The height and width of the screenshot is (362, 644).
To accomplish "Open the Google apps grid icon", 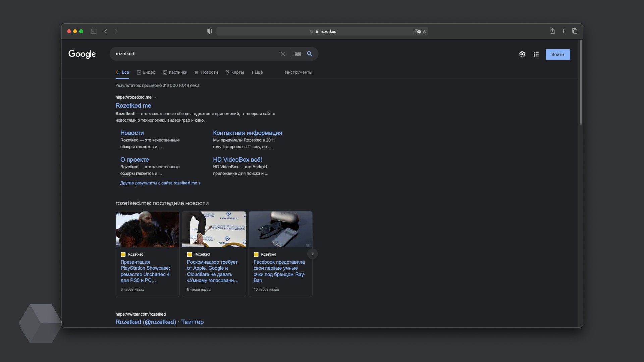I will (536, 54).
